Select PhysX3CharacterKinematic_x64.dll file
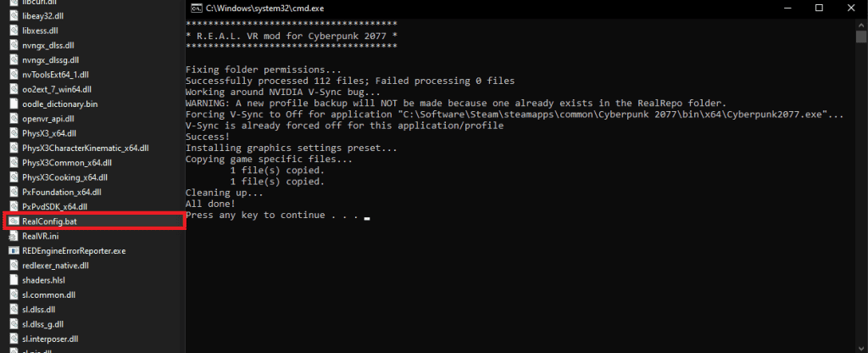The height and width of the screenshot is (353, 868). pyautogui.click(x=93, y=148)
